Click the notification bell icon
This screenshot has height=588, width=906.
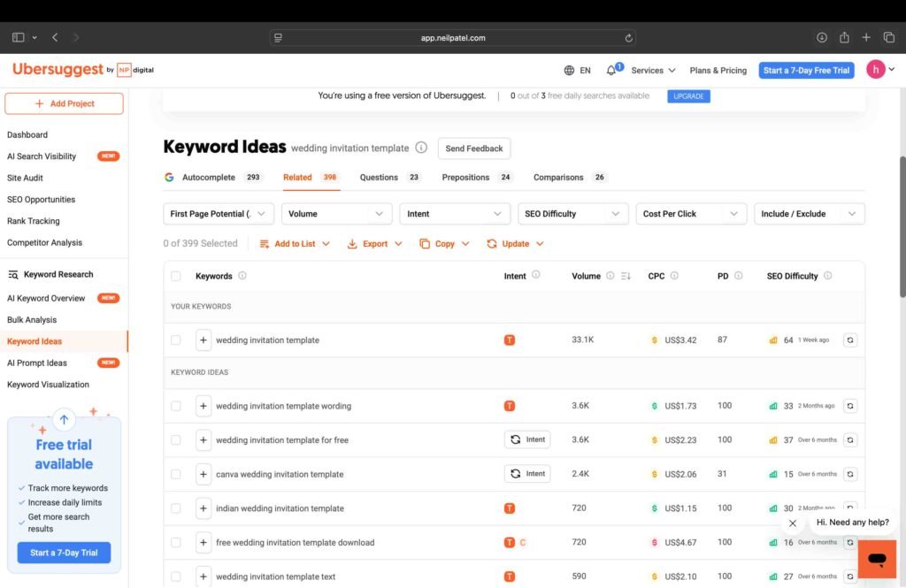(611, 71)
